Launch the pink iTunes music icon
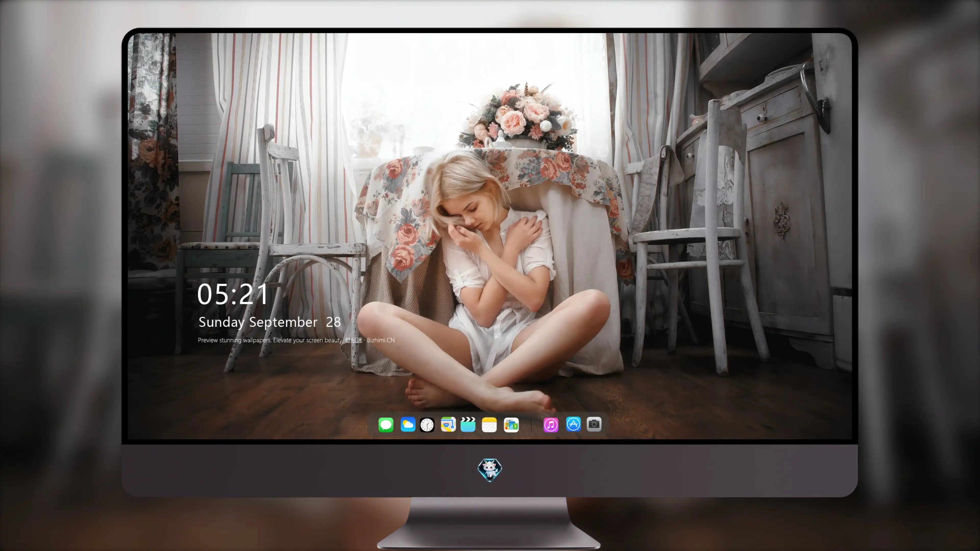 click(551, 425)
